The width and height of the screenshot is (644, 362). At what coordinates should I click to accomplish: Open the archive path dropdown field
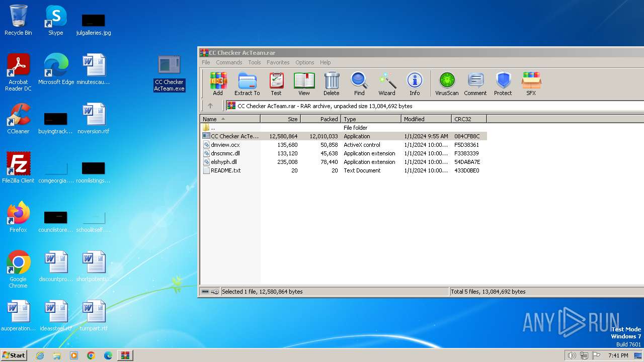pos(434,106)
